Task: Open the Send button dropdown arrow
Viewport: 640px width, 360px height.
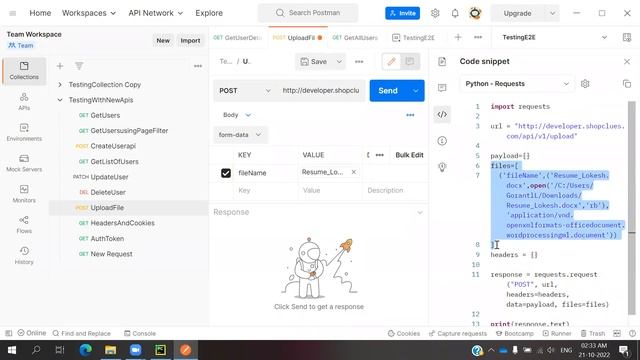Action: [416, 91]
